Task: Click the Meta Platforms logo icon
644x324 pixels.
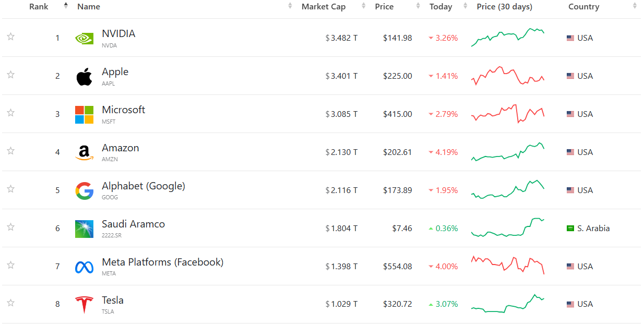Action: [84, 267]
